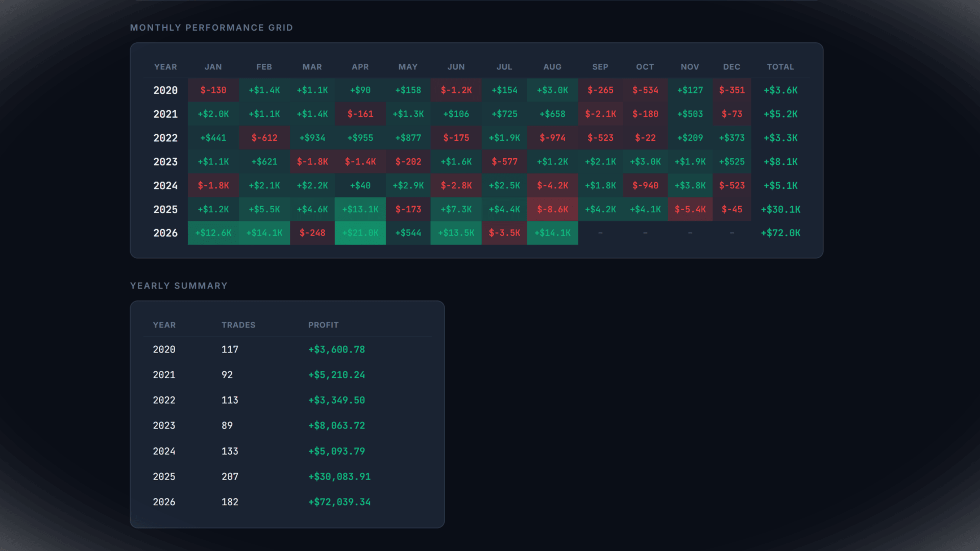Select the JAN column header
The height and width of the screenshot is (551, 980).
pyautogui.click(x=213, y=67)
